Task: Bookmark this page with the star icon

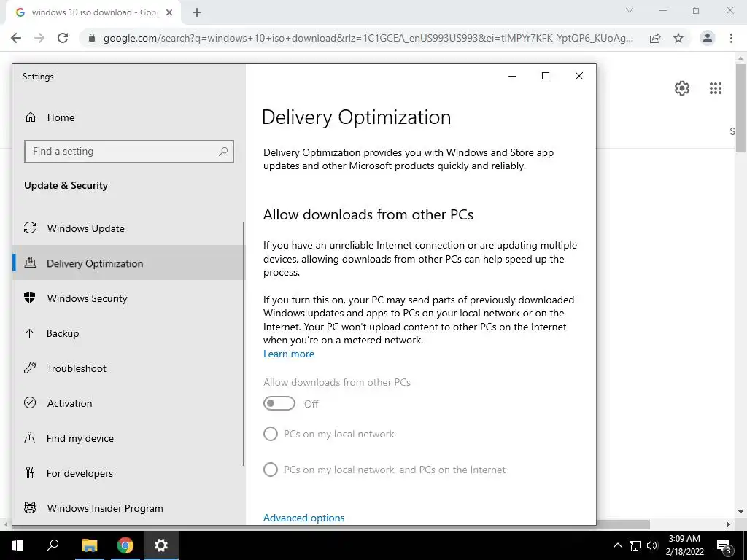Action: tap(678, 38)
